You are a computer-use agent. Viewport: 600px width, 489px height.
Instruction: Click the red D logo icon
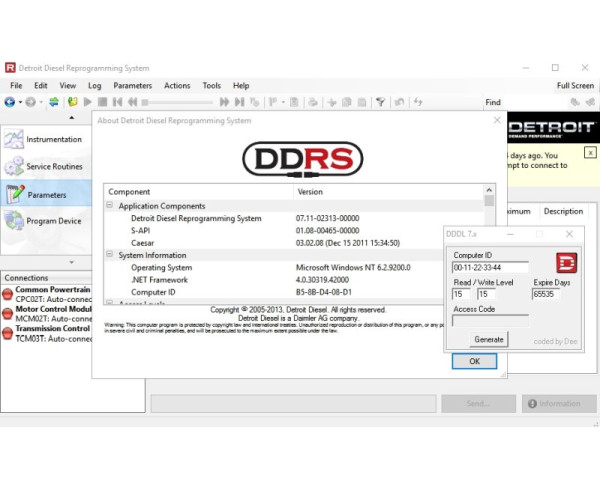pos(566,264)
